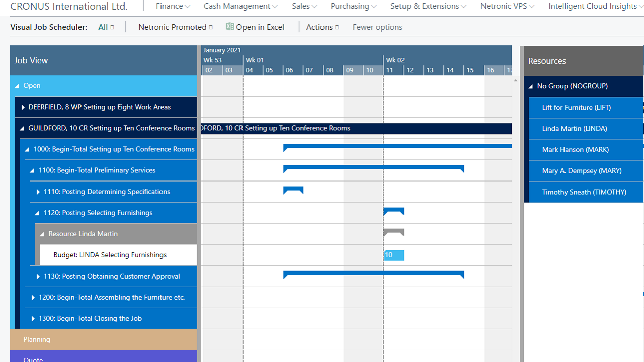The width and height of the screenshot is (644, 362).
Task: Collapse task 1120 Posting Selecting Furnishings
Action: (x=38, y=212)
